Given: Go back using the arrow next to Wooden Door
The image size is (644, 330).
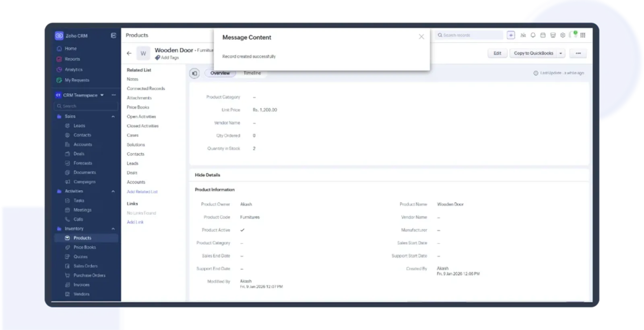Looking at the screenshot, I should click(129, 53).
